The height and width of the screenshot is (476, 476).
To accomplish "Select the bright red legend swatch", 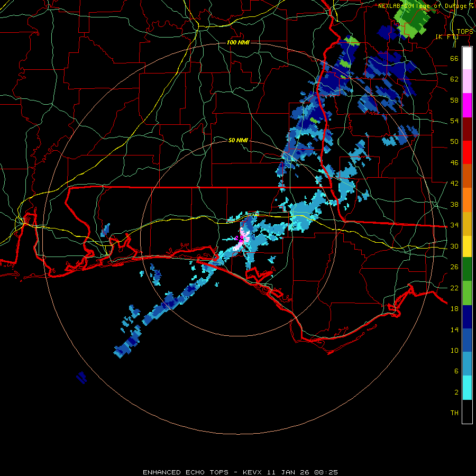I will tap(467, 152).
